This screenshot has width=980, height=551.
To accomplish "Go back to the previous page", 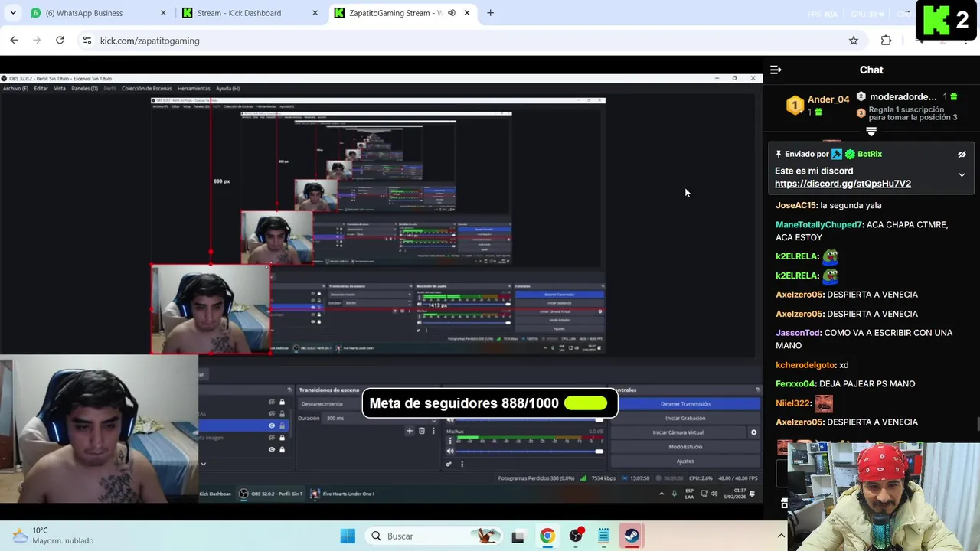I will (x=14, y=41).
